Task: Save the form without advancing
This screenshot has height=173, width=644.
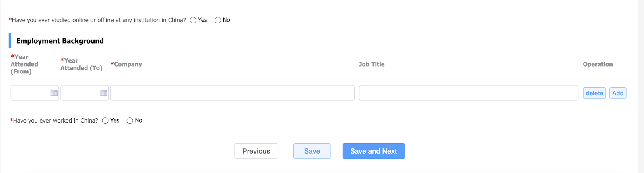Action: [312, 151]
